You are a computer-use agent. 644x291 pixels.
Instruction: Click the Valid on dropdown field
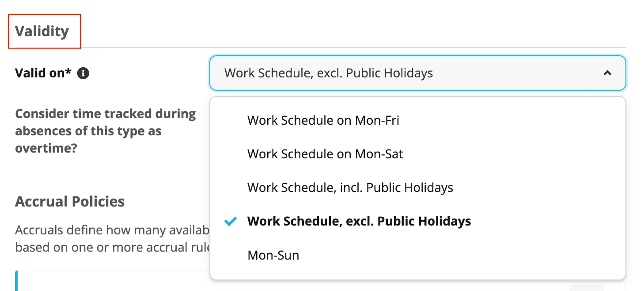point(417,73)
